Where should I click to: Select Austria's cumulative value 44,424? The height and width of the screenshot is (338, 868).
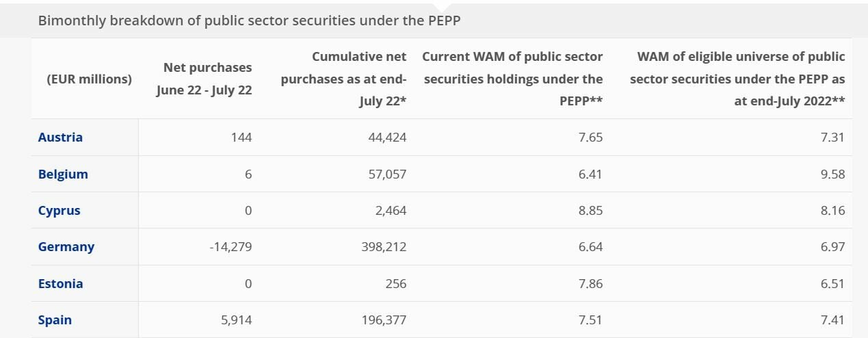pos(387,138)
